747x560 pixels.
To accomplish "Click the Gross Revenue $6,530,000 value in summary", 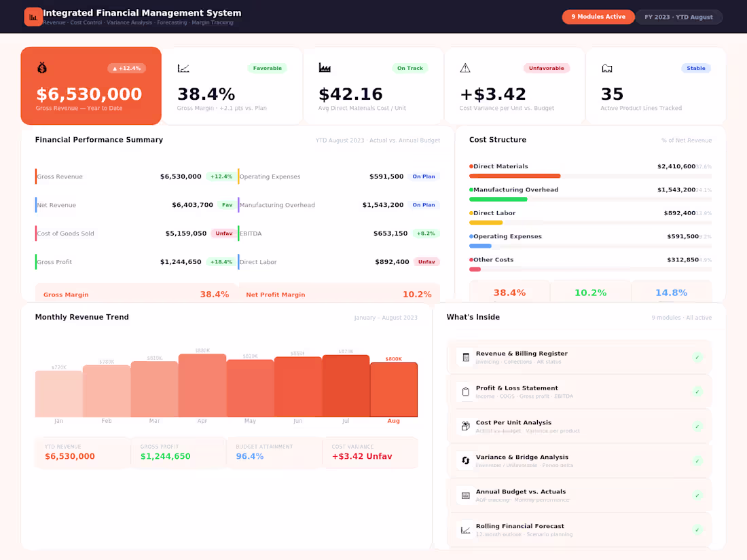I will tap(181, 176).
